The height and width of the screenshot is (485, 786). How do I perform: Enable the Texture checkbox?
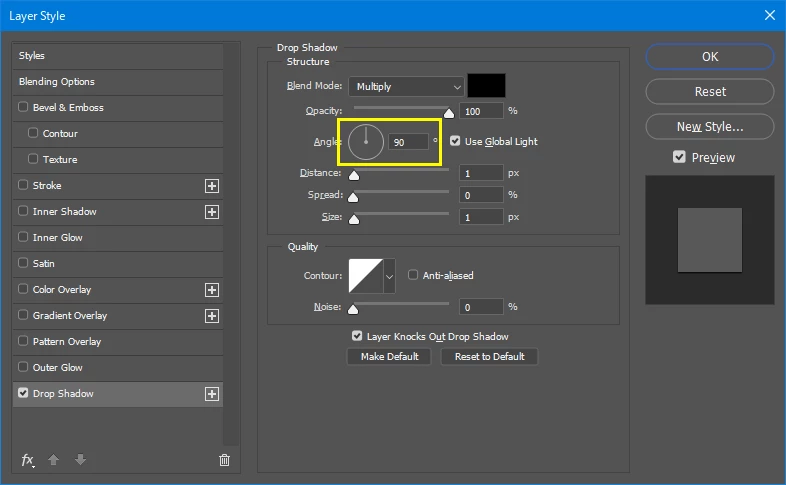[x=33, y=159]
